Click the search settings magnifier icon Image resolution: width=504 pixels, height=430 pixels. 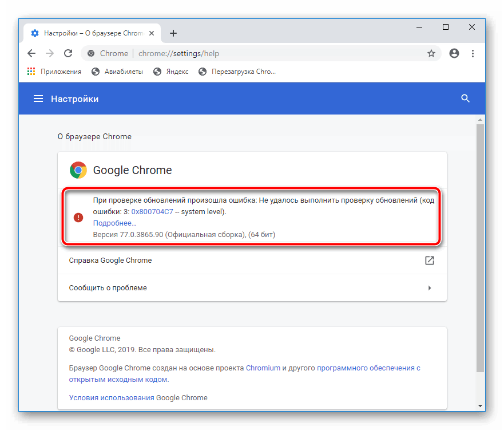(x=465, y=98)
